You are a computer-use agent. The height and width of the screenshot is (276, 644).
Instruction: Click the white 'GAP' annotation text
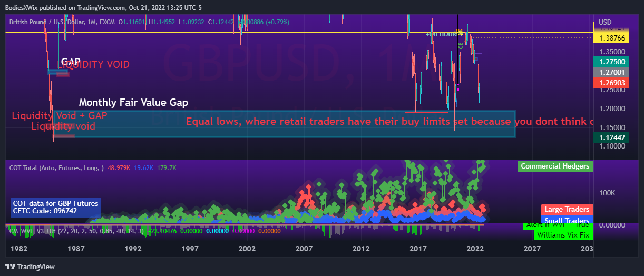(71, 62)
